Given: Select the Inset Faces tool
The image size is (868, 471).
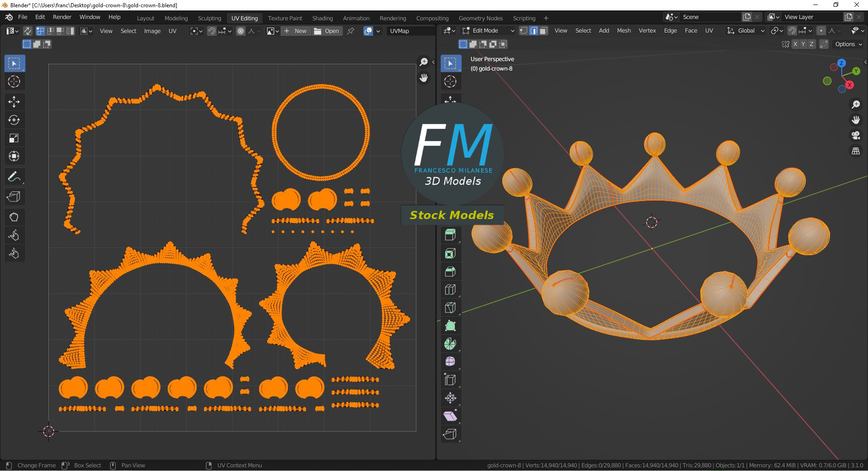Looking at the screenshot, I should [x=451, y=253].
